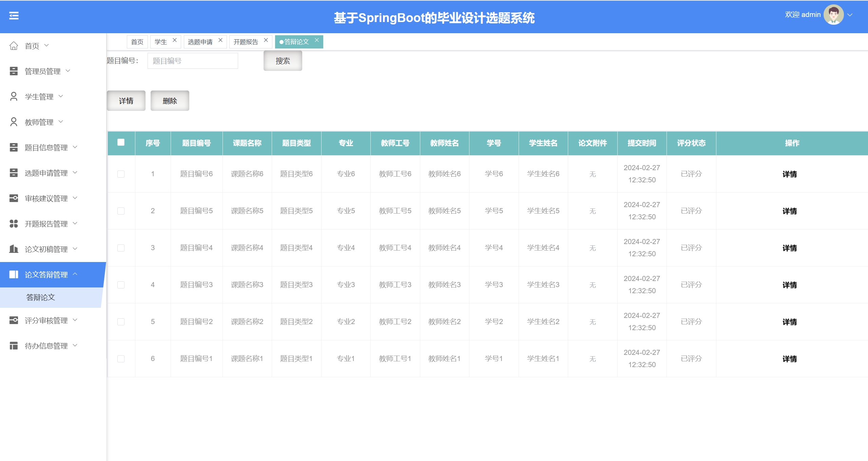Switch to the 学生 tab
Viewport: 868px width, 461px height.
point(161,42)
